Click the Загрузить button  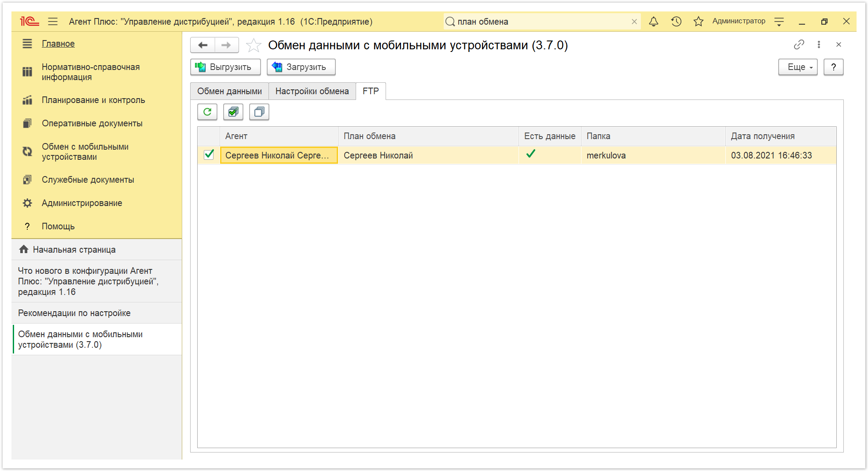click(301, 67)
